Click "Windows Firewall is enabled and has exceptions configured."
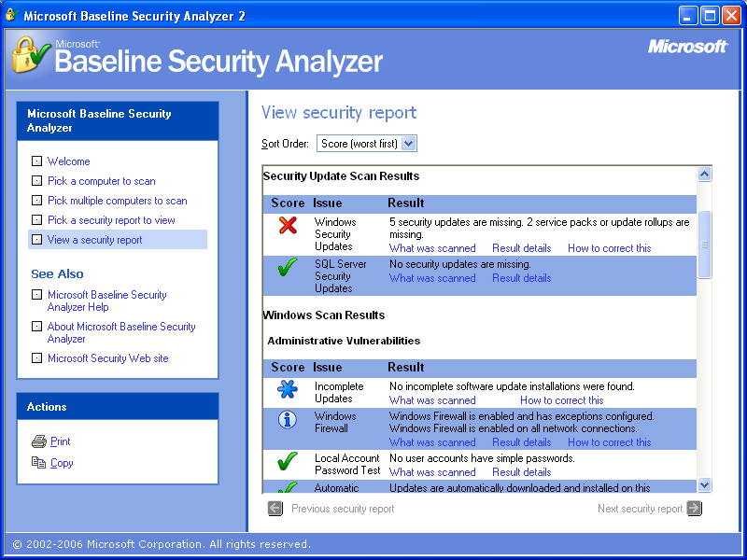 (x=522, y=416)
